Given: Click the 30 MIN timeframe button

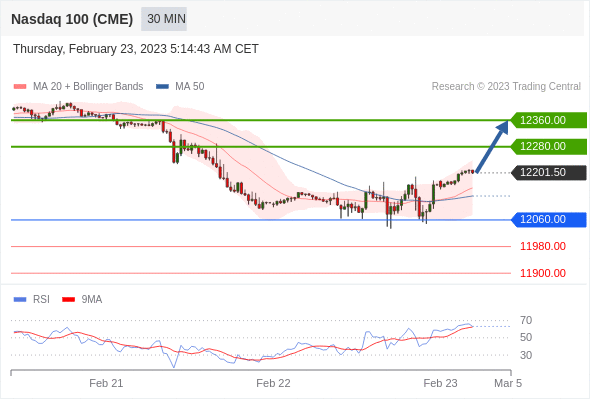Looking at the screenshot, I should pyautogui.click(x=164, y=19).
